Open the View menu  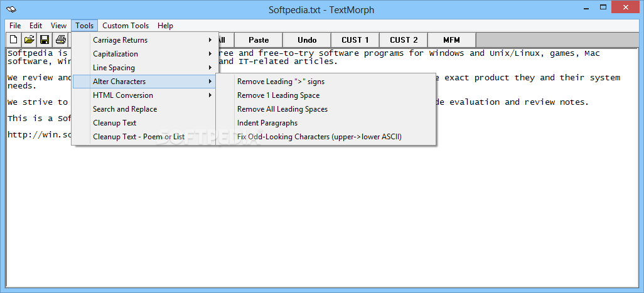[58, 26]
